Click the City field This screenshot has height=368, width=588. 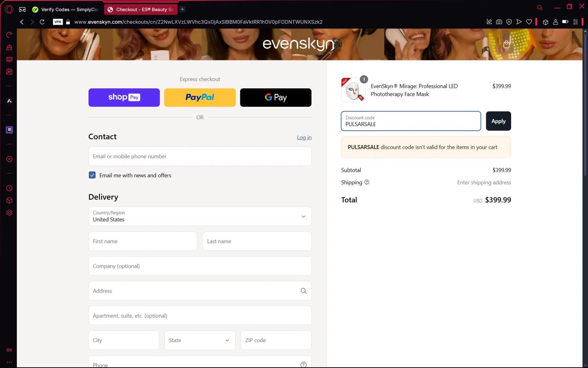point(124,340)
